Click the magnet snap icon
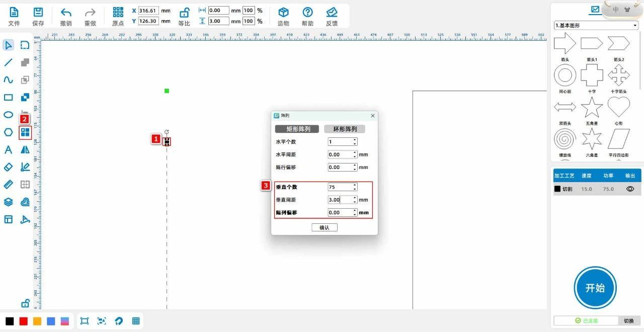This screenshot has height=332, width=644. pos(119,321)
